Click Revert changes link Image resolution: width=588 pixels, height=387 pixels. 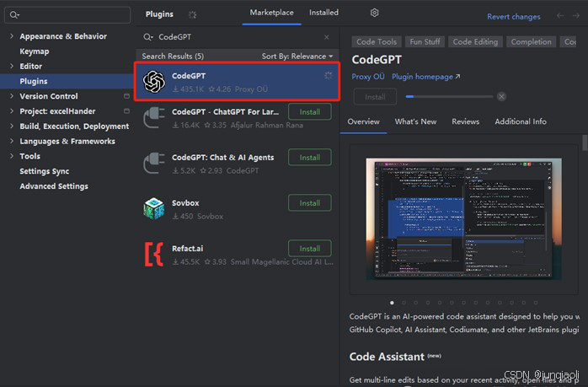click(x=513, y=17)
